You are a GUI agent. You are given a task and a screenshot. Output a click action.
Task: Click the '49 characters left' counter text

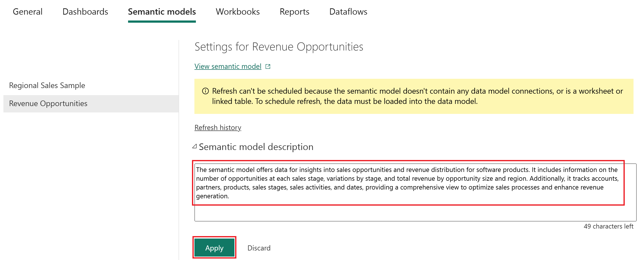(608, 226)
